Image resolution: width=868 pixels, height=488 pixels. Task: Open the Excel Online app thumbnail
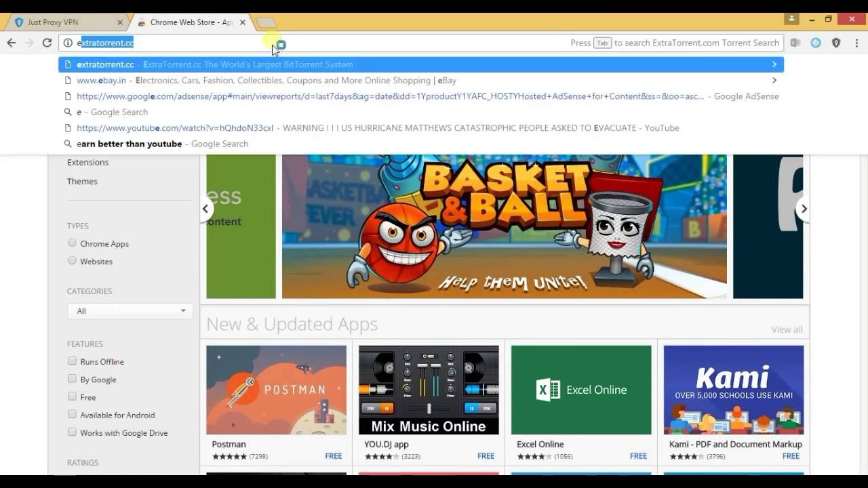[x=581, y=390]
